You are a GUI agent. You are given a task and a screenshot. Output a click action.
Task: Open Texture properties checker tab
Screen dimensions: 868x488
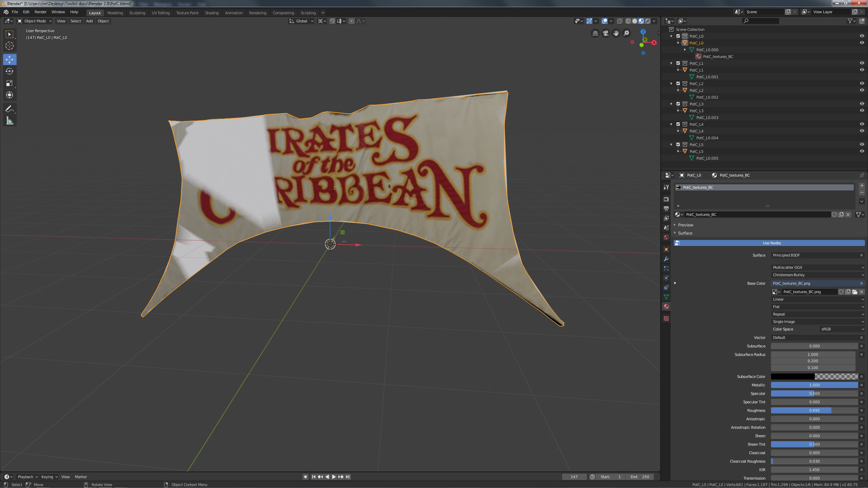[666, 319]
